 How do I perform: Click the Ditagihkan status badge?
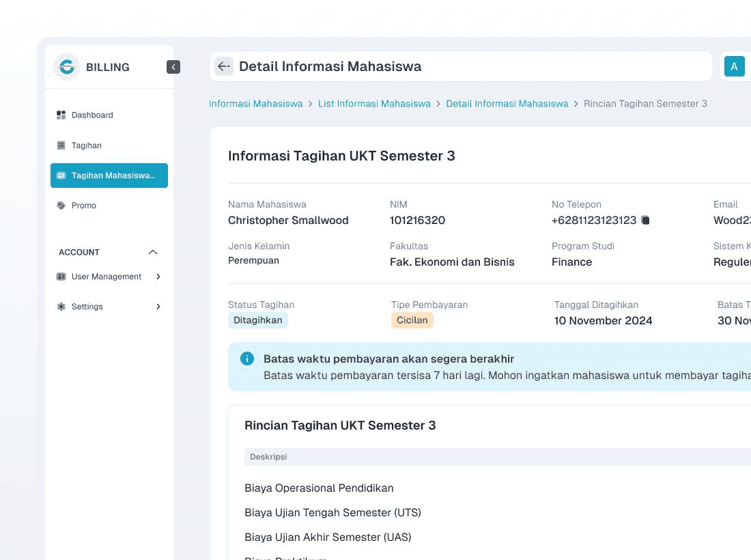coord(258,320)
